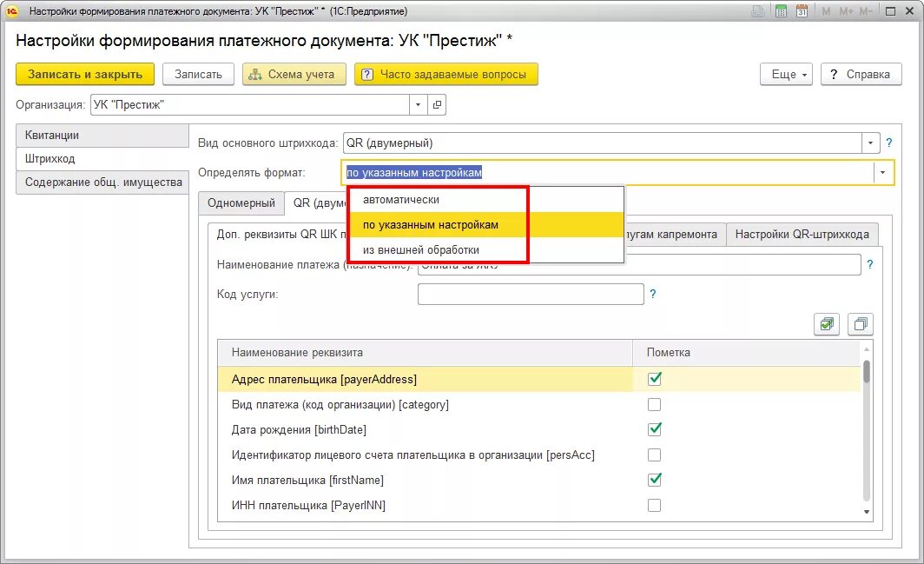Select row ИНН плательщика [PayerINN]
The image size is (924, 564).
point(539,505)
